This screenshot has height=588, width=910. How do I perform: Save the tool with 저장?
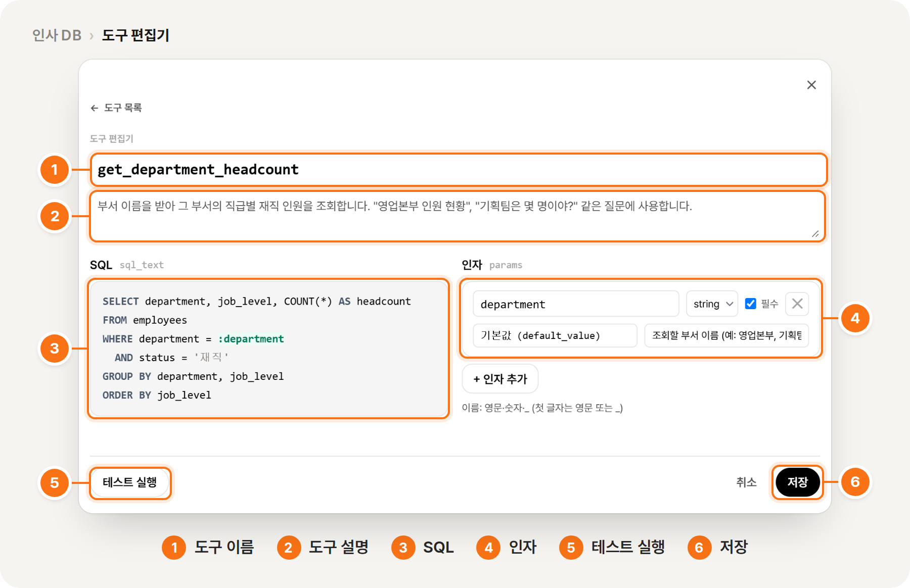click(798, 482)
